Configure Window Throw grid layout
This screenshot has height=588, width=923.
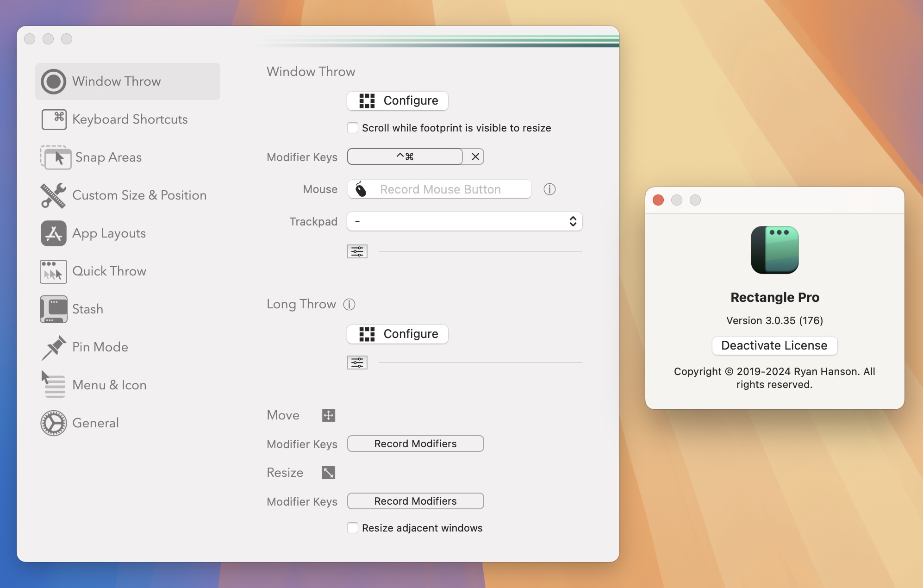pos(397,100)
